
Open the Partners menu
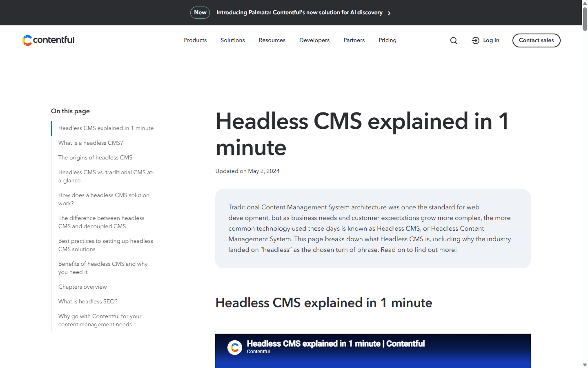[354, 40]
